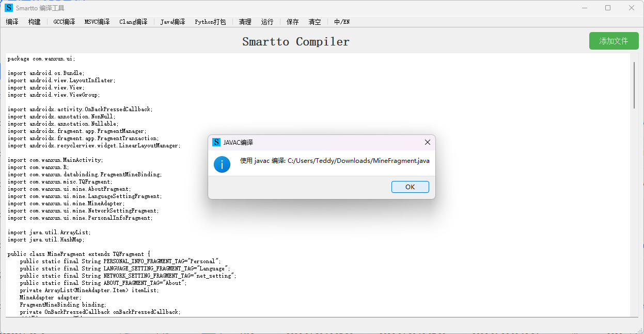Click 'import com.wanxun.misc.TQFragment;' line
Screen dimensions: 644x334
click(60, 181)
